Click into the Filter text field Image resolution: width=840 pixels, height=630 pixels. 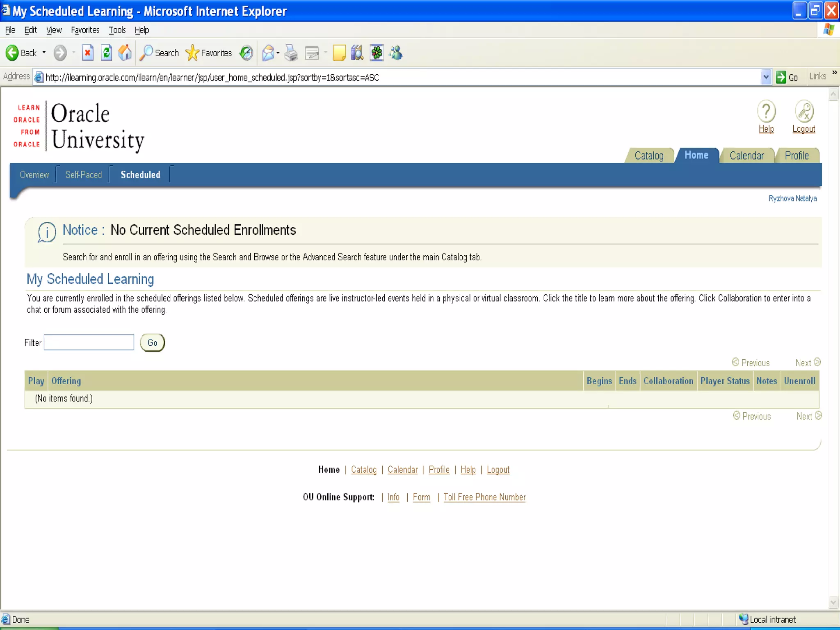coord(89,342)
